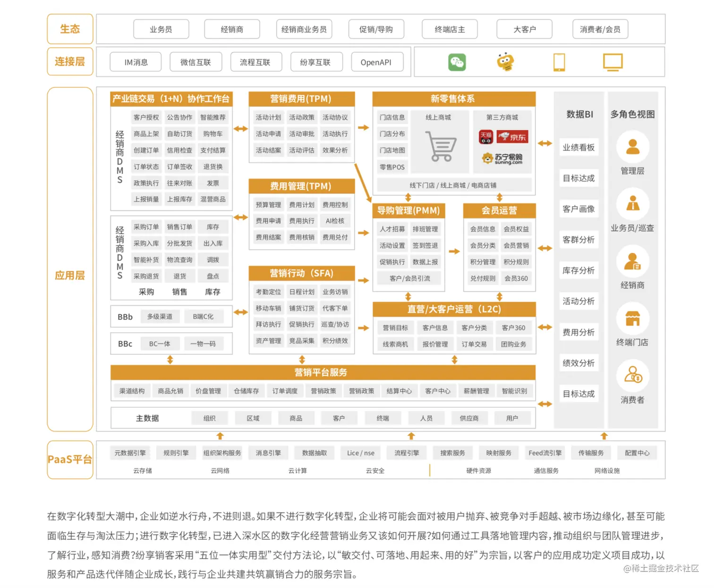Screen dimensions: 714x588
Task: Select the 大客户 box in 生态 row
Action: 525,29
